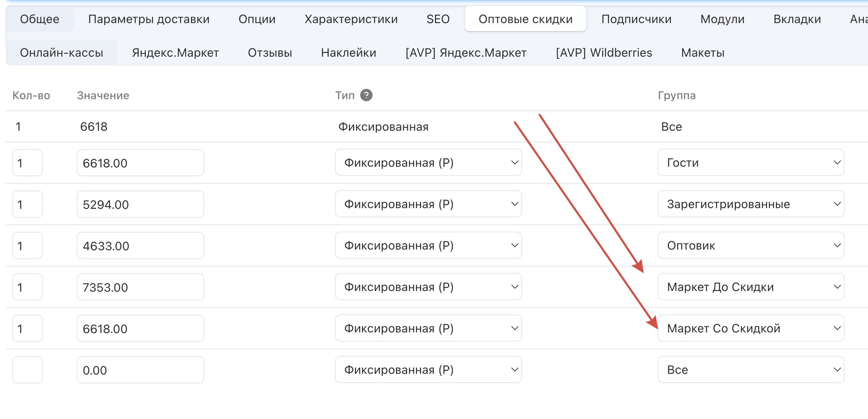Click the 7353.00 value field
The image size is (868, 419).
tap(140, 287)
